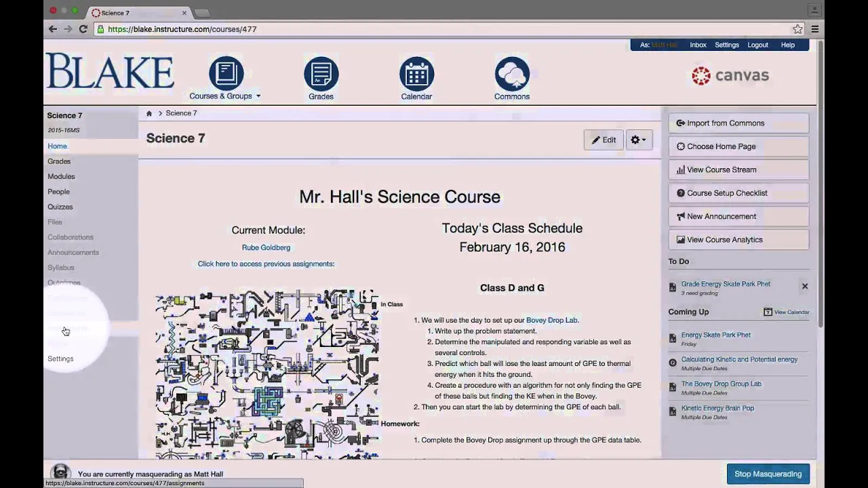868x488 pixels.
Task: Click View Course Stream button
Action: pyautogui.click(x=738, y=169)
